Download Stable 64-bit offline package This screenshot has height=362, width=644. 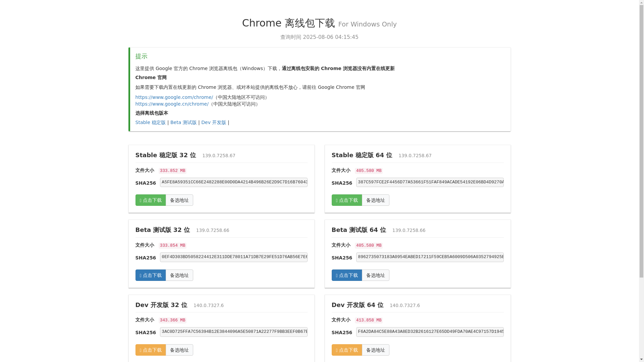[x=347, y=200]
